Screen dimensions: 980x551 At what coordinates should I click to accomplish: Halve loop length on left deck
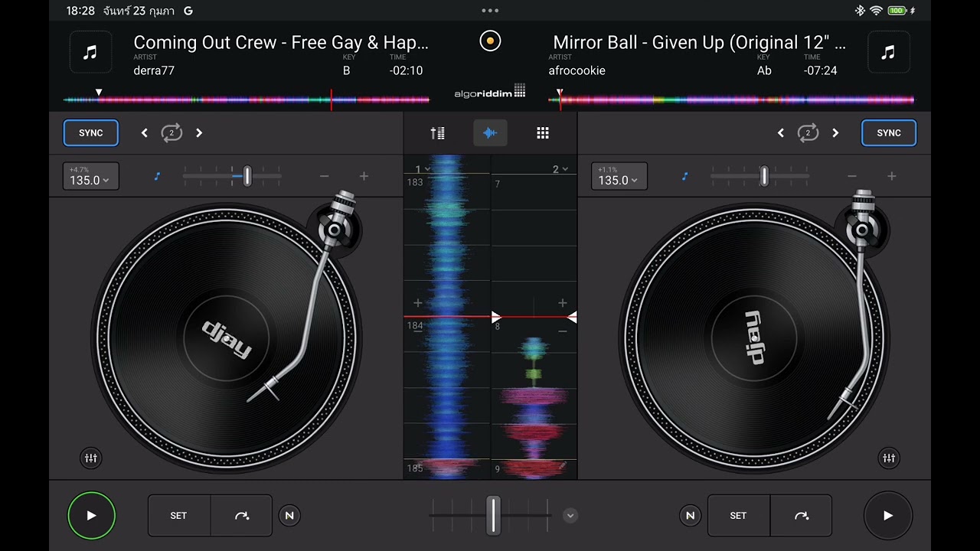[x=144, y=133]
